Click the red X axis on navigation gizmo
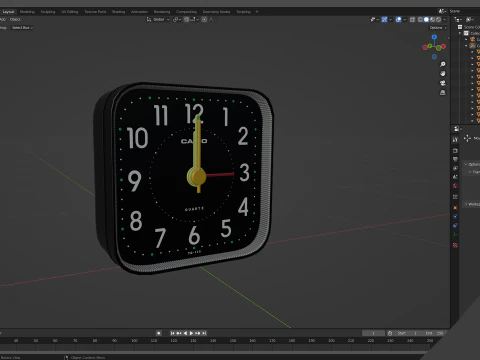The width and height of the screenshot is (480, 360). click(x=443, y=47)
